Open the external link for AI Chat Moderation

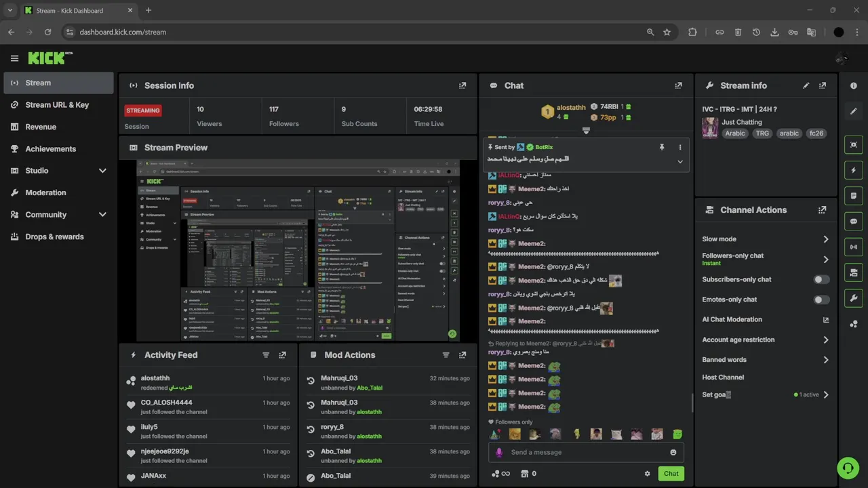pyautogui.click(x=826, y=320)
